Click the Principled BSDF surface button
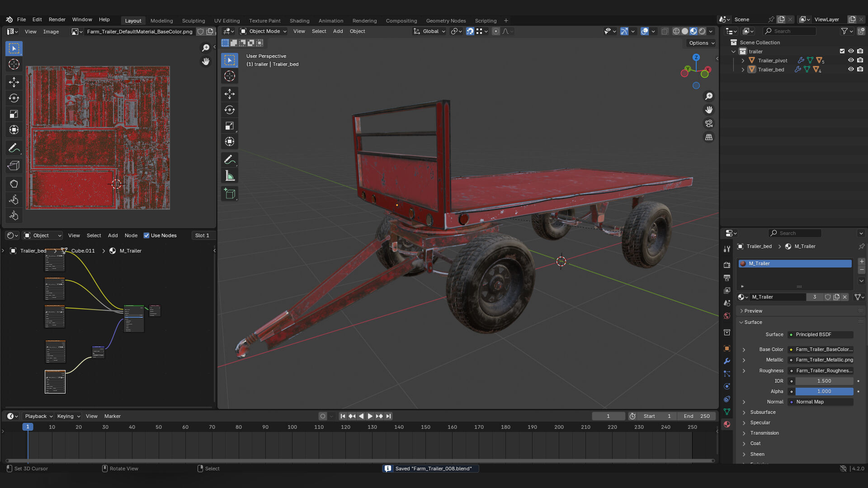Image resolution: width=868 pixels, height=488 pixels. click(x=820, y=334)
